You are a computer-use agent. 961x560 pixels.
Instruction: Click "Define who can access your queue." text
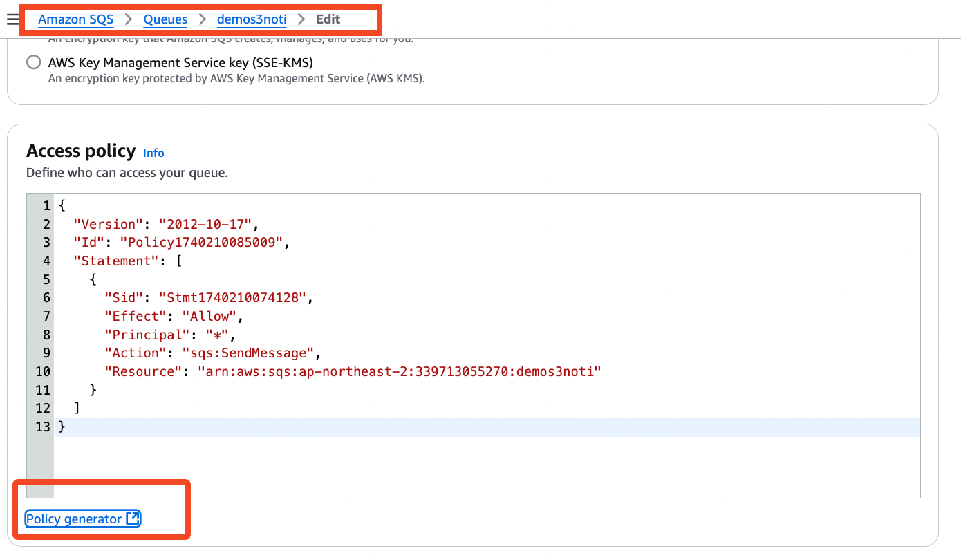click(127, 173)
